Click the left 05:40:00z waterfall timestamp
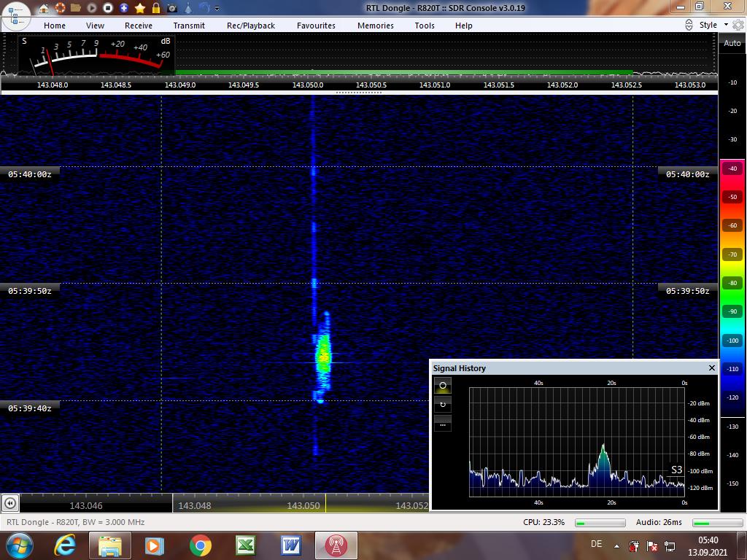Viewport: 747px width, 560px height. point(29,174)
